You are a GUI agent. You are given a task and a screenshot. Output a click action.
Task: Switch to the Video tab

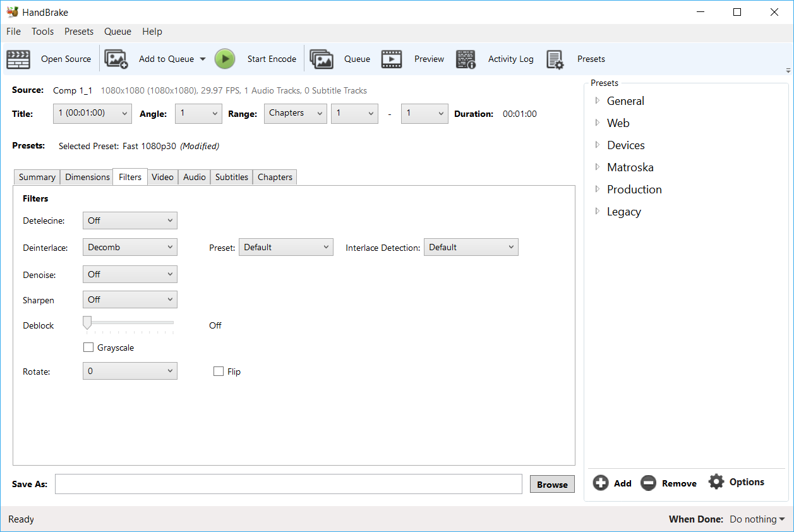pos(162,178)
